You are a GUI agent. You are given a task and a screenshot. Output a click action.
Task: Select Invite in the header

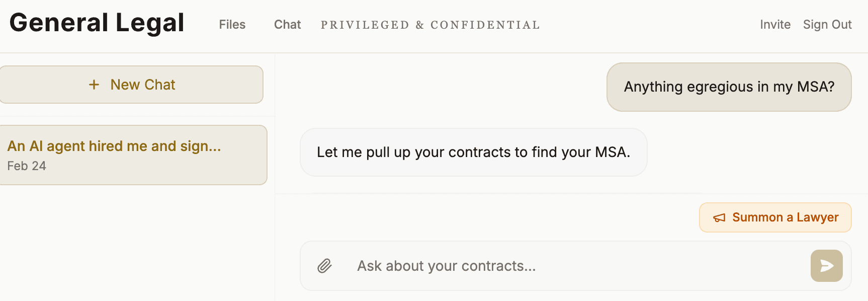coord(774,24)
